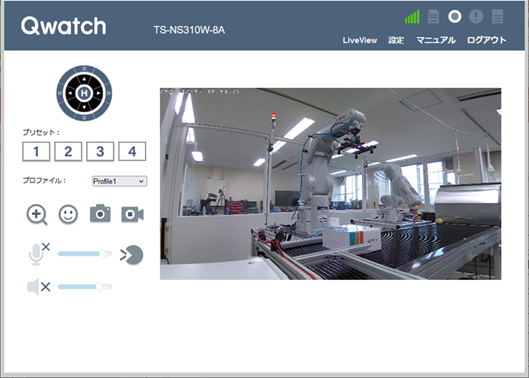The image size is (529, 378).
Task: Click the Home button in the pan-tilt dial
Action: click(84, 93)
